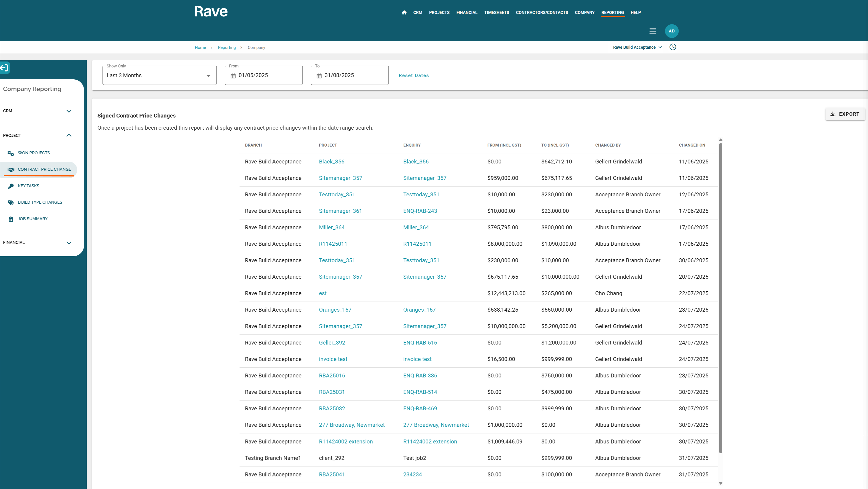
Task: Click the Rave logo
Action: 211,12
